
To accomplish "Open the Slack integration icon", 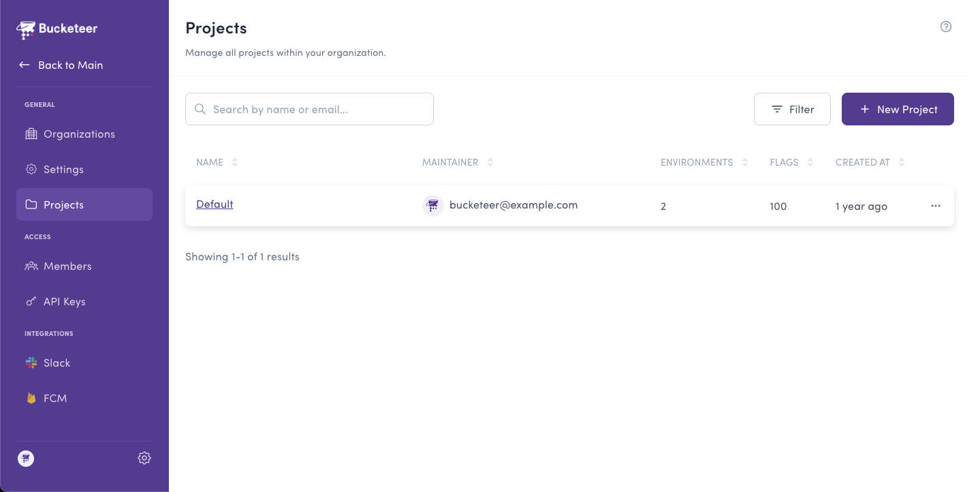I will tap(31, 363).
